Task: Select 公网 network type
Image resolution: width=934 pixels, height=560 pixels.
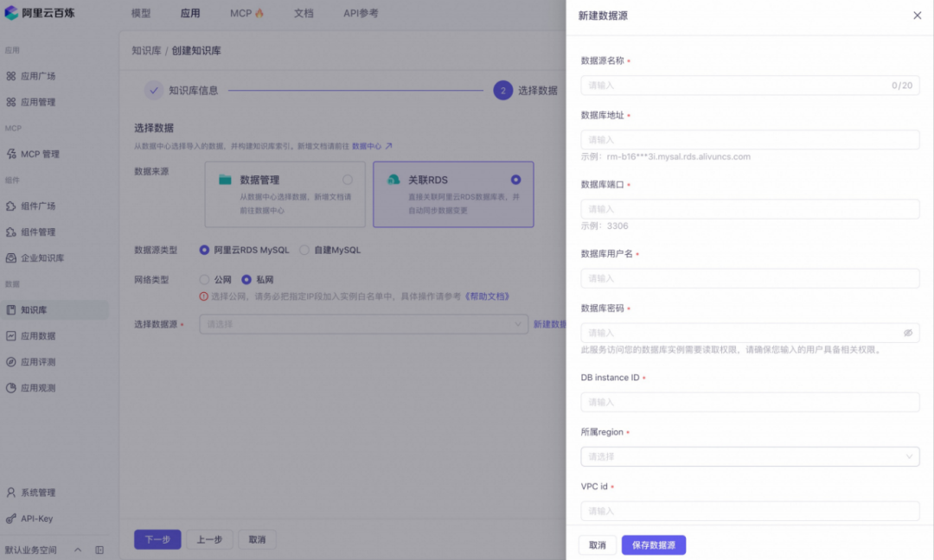Action: [204, 280]
